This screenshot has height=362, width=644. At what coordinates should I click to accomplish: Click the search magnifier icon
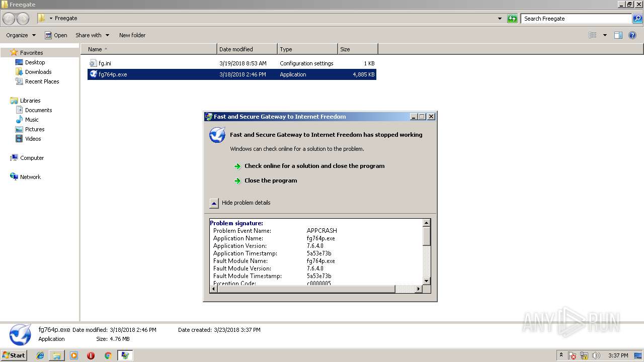[637, 19]
